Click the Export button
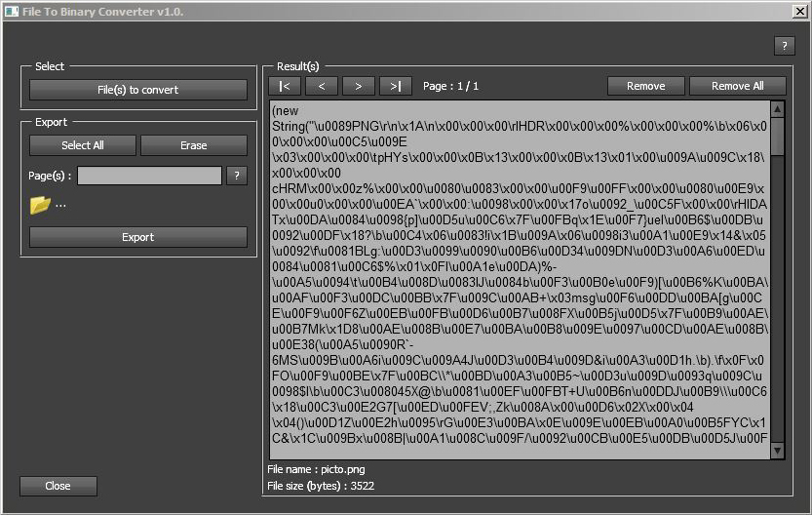This screenshot has width=812, height=515. (138, 237)
